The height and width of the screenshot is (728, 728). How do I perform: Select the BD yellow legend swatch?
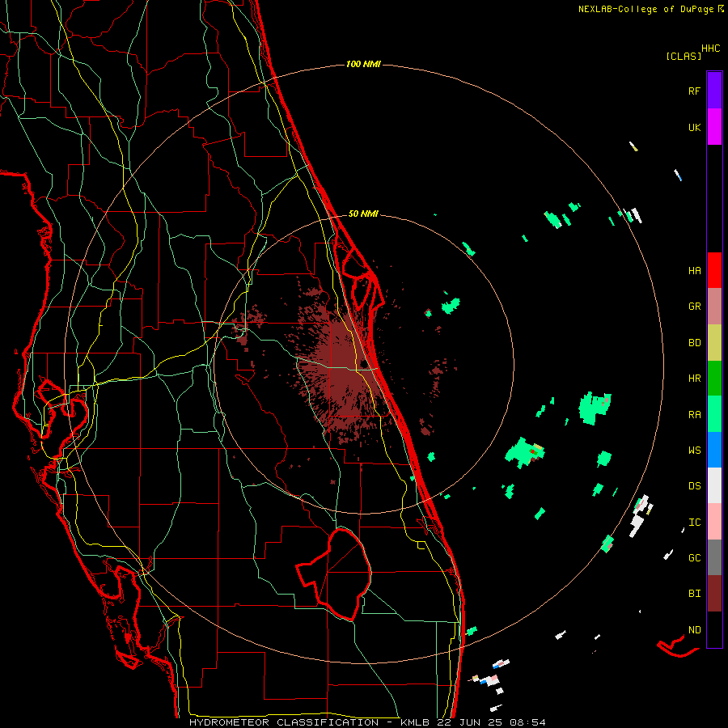click(x=714, y=343)
